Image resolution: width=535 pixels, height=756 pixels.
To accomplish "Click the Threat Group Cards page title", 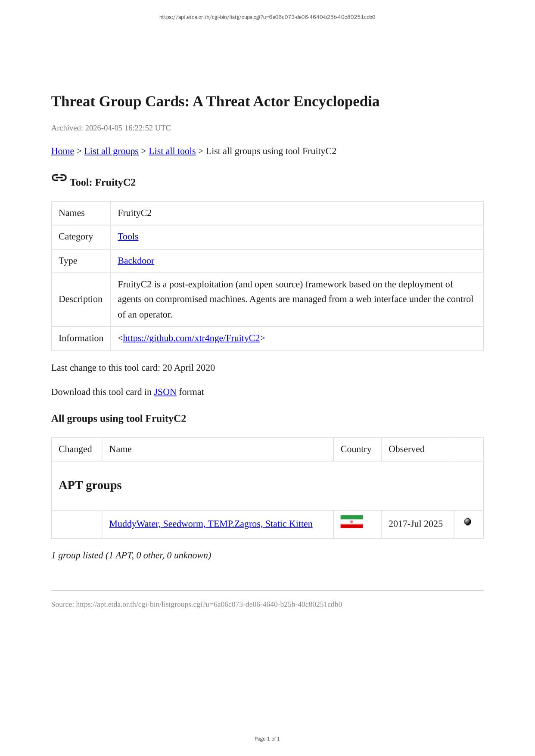I will click(x=215, y=102).
